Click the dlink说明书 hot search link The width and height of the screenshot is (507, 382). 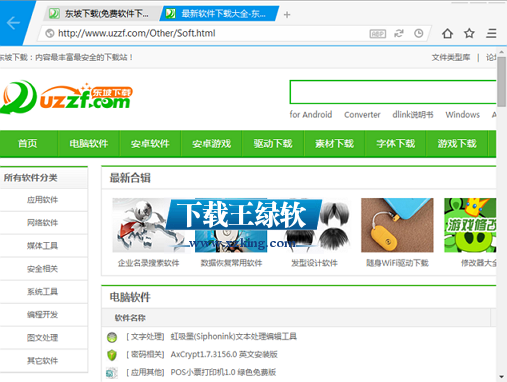[x=413, y=115]
